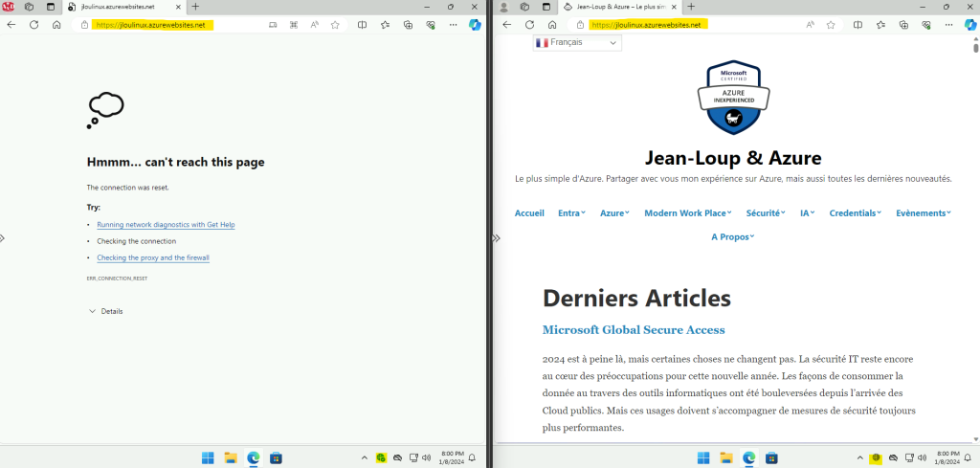Open the clock on the left taskbar
980x468 pixels.
452,457
